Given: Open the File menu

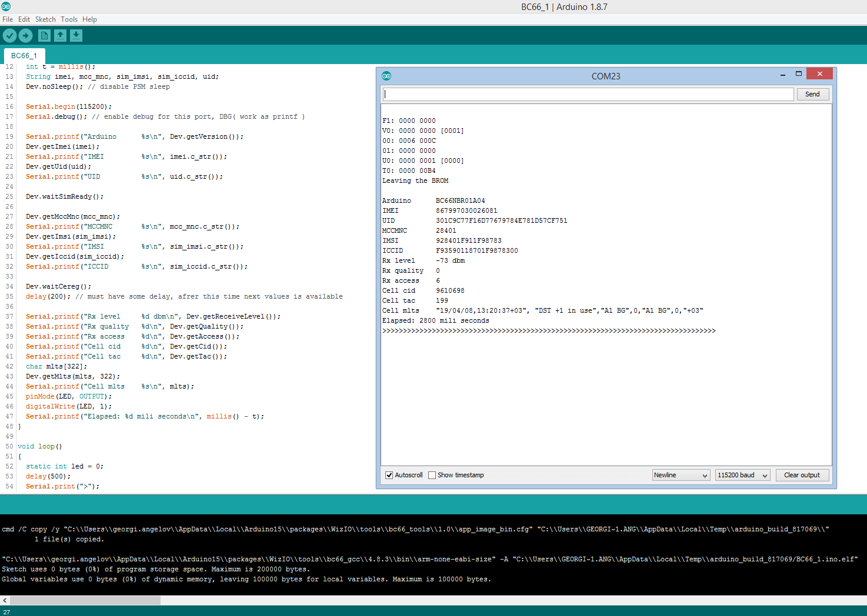Looking at the screenshot, I should [x=8, y=19].
